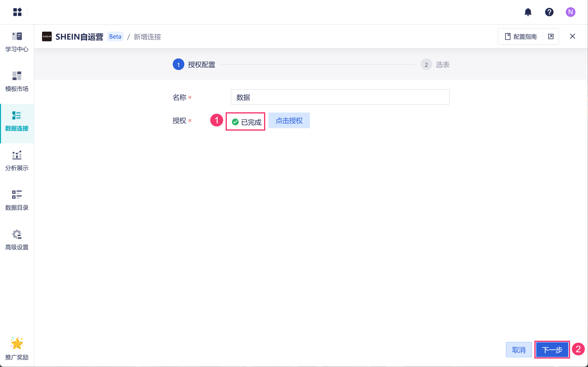
Task: Open the 高级设置 gear section
Action: pyautogui.click(x=17, y=240)
